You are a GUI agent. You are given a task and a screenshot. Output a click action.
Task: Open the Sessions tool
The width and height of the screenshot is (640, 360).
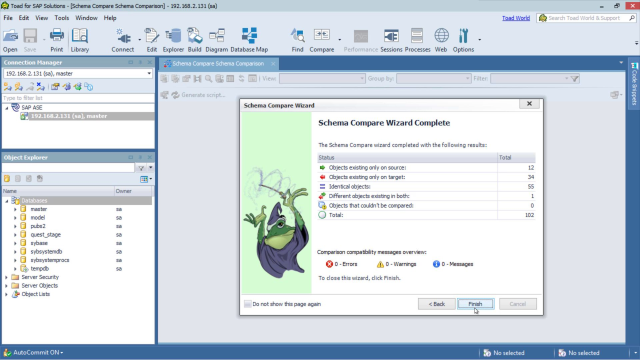[391, 40]
